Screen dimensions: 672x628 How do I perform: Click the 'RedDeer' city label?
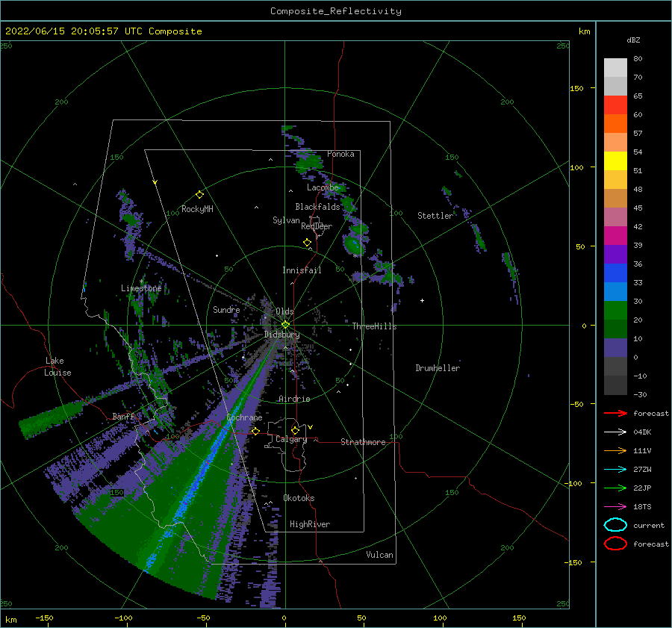(317, 226)
